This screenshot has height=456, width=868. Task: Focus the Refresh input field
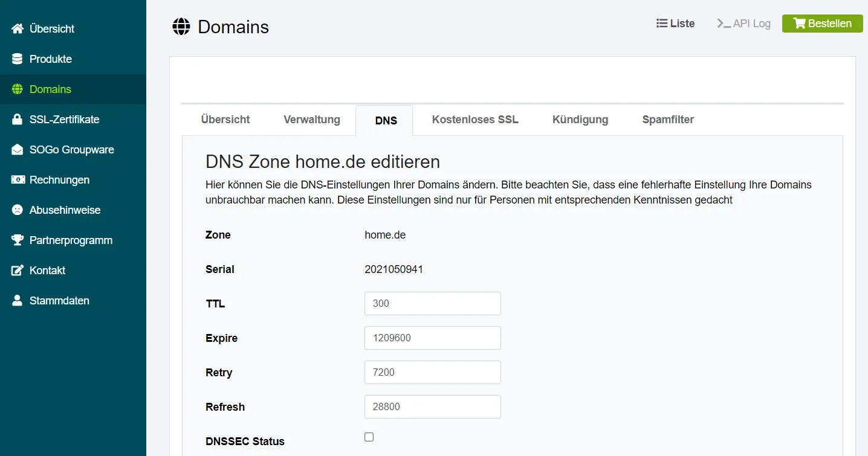click(433, 406)
